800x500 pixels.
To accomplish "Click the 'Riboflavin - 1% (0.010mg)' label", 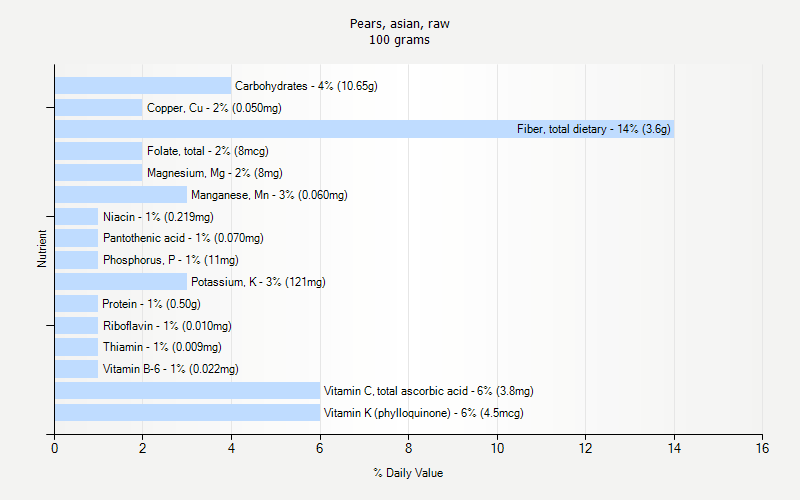I will click(x=167, y=326).
